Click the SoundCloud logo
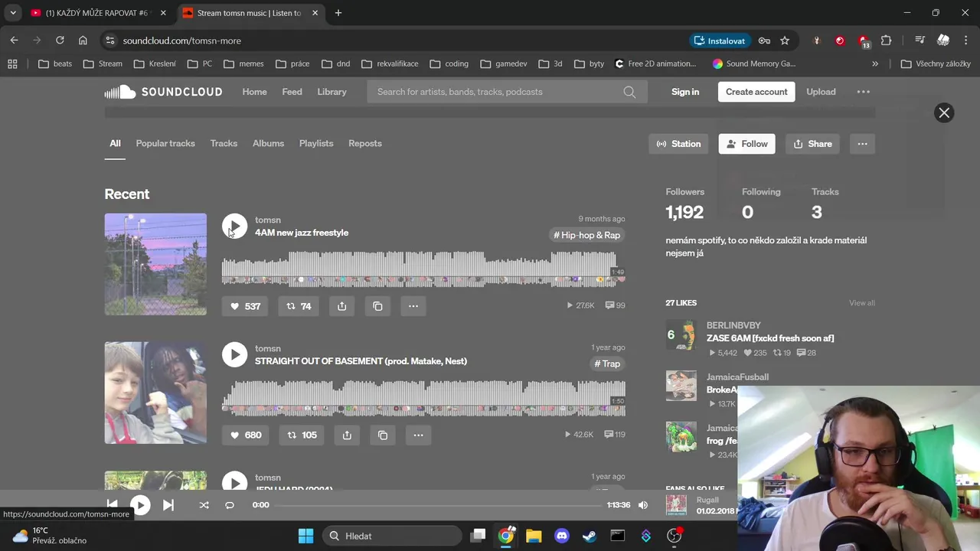This screenshot has height=551, width=980. coord(163,92)
